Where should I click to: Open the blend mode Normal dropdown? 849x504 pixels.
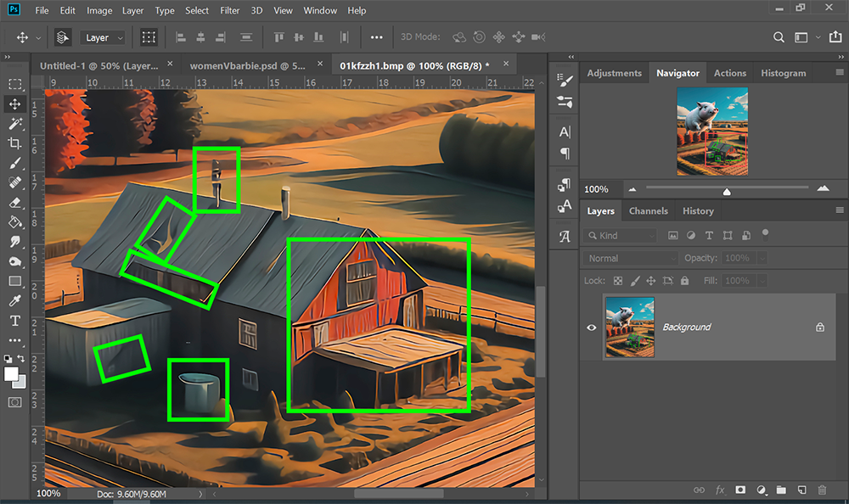[x=630, y=257]
